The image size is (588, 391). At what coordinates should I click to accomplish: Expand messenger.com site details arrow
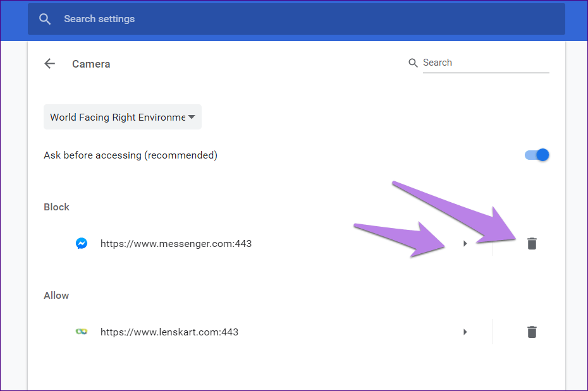click(465, 243)
